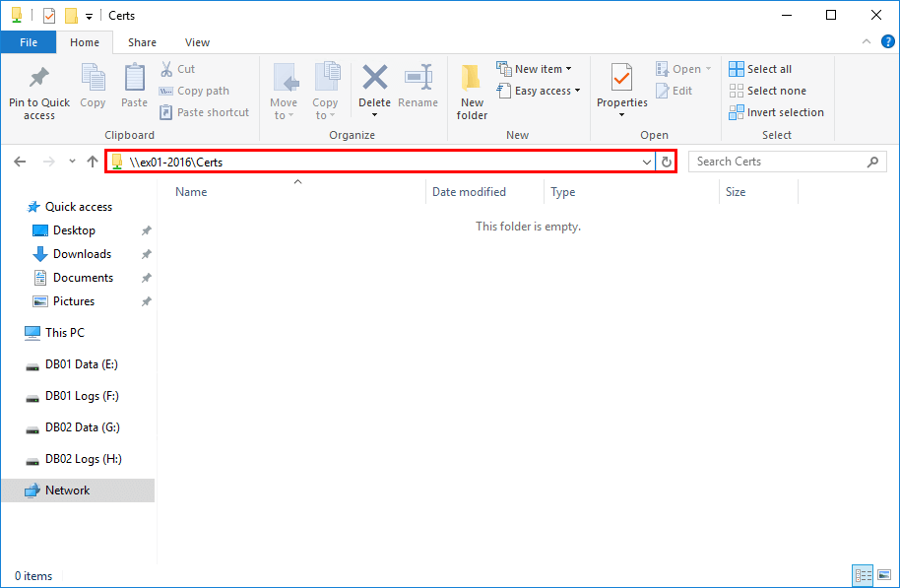
Task: Select This PC in navigation pane
Action: coord(64,333)
